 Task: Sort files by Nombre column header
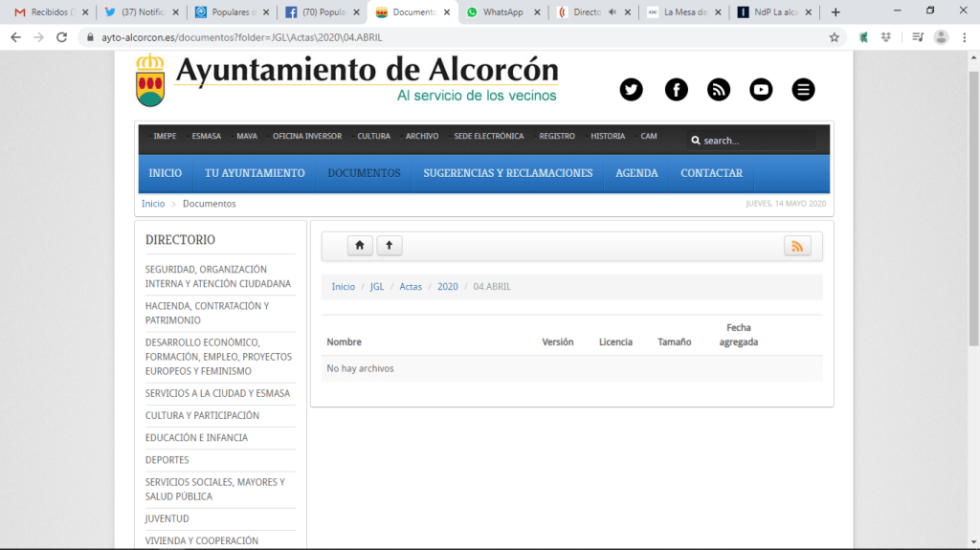(344, 342)
